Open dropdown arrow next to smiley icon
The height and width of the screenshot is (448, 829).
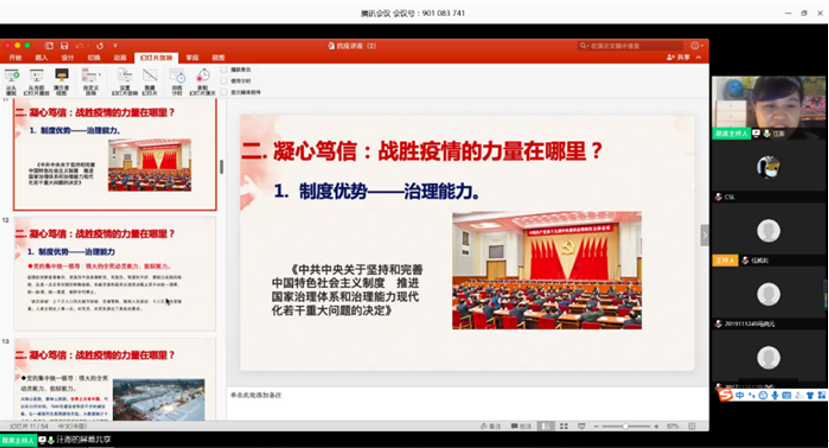(x=702, y=46)
